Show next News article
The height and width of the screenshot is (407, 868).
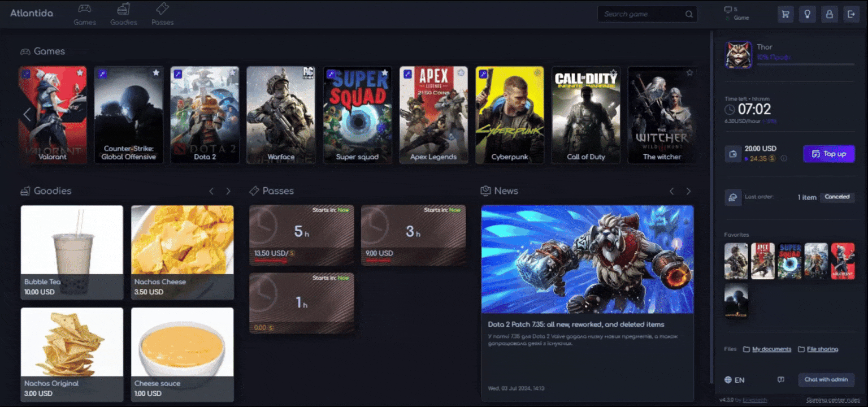coord(688,191)
